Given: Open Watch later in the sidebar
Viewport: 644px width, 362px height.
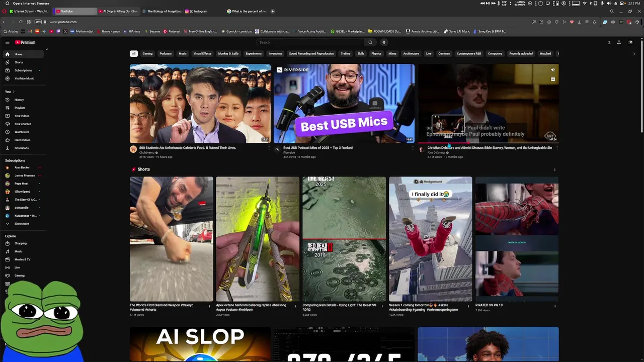Looking at the screenshot, I should 22,132.
